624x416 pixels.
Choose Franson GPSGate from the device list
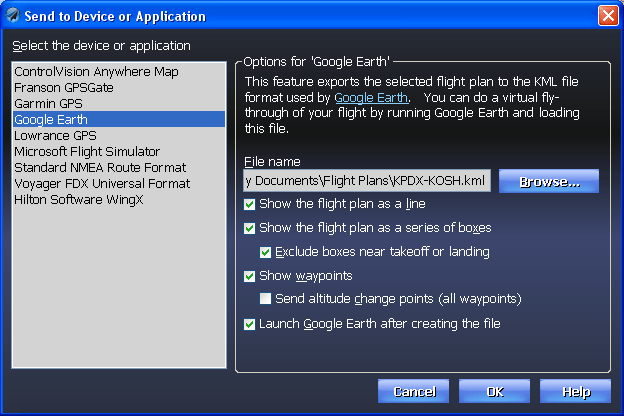tap(119, 88)
